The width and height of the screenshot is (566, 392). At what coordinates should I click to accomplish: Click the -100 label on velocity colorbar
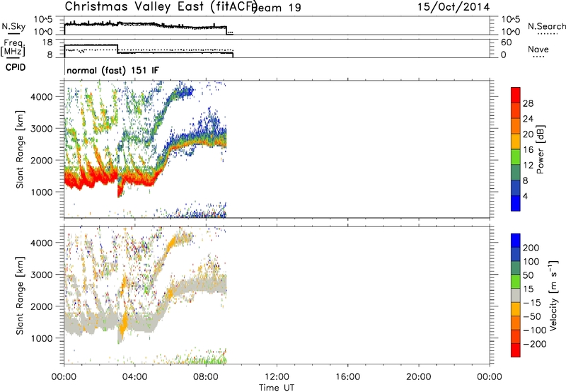[x=534, y=330]
